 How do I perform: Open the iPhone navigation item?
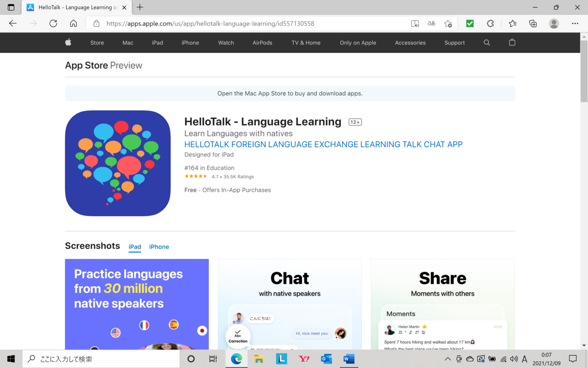pyautogui.click(x=190, y=43)
